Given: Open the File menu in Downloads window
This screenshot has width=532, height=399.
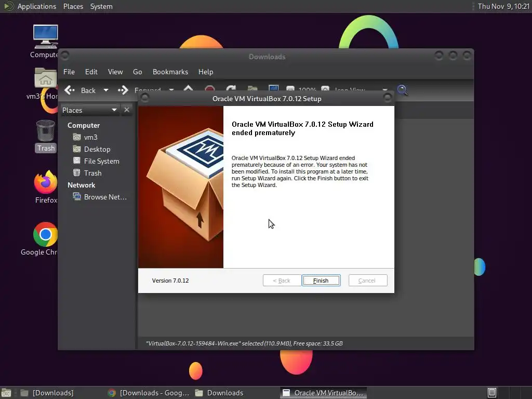Looking at the screenshot, I should [x=69, y=72].
